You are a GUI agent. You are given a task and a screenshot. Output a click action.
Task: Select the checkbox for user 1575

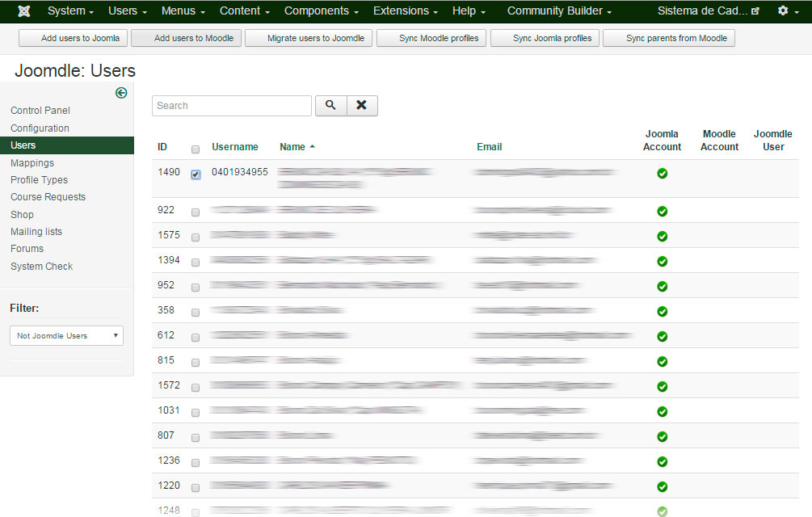tap(196, 237)
